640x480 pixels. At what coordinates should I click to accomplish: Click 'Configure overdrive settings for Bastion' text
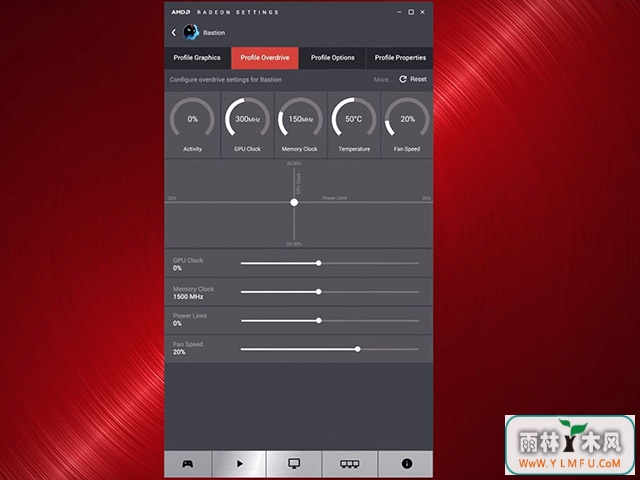tap(226, 80)
